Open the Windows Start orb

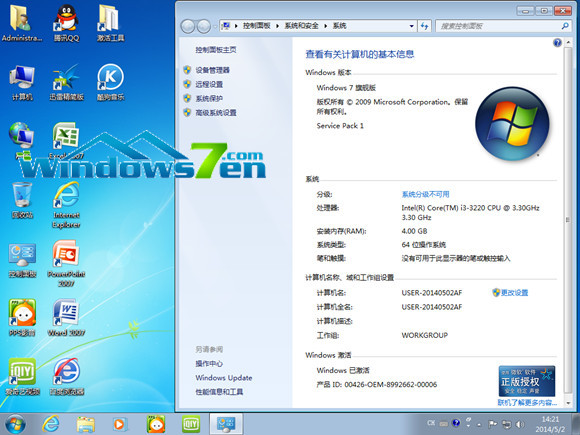coord(16,424)
